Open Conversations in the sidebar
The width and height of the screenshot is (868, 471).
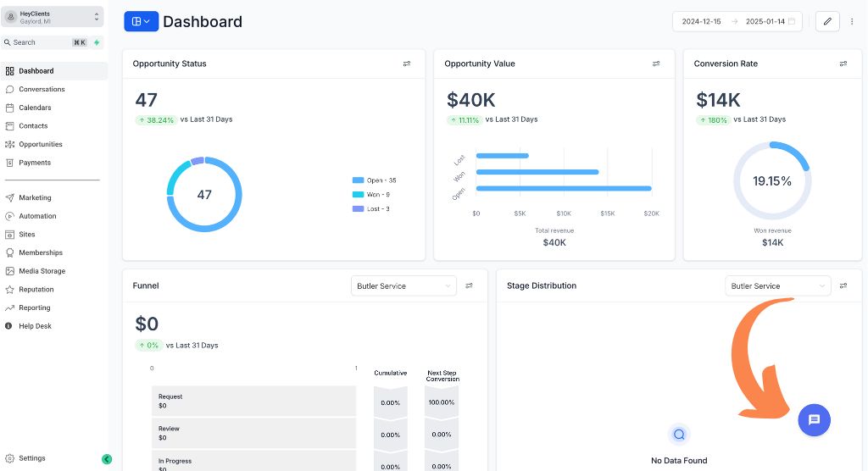(42, 89)
